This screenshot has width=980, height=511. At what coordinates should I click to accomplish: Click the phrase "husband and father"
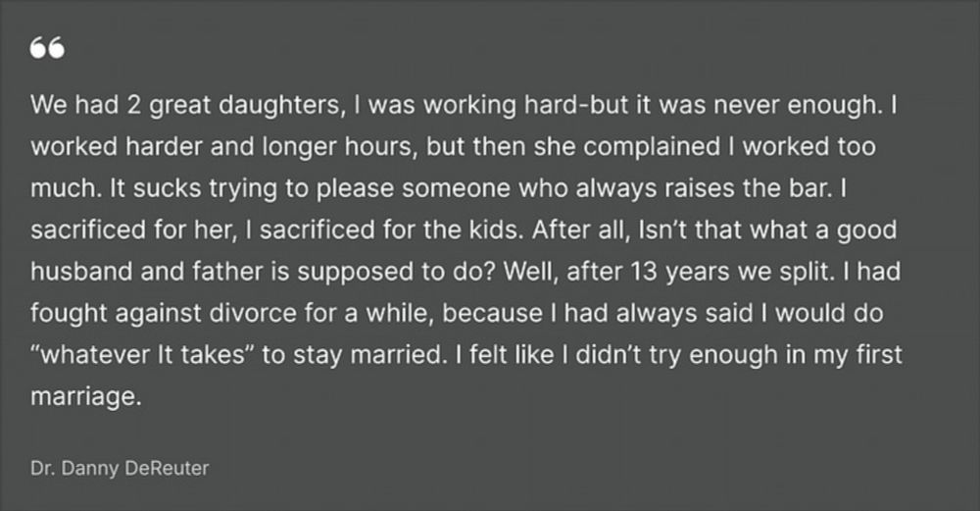tap(148, 272)
